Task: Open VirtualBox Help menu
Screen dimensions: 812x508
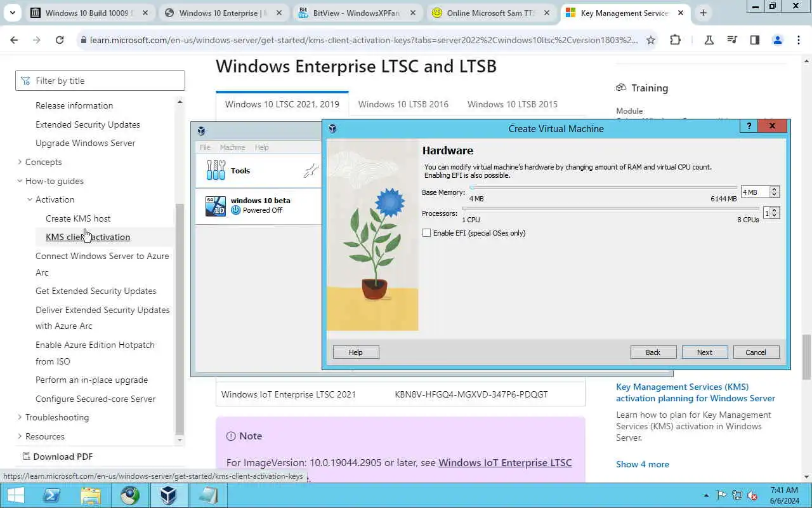Action: tap(262, 147)
